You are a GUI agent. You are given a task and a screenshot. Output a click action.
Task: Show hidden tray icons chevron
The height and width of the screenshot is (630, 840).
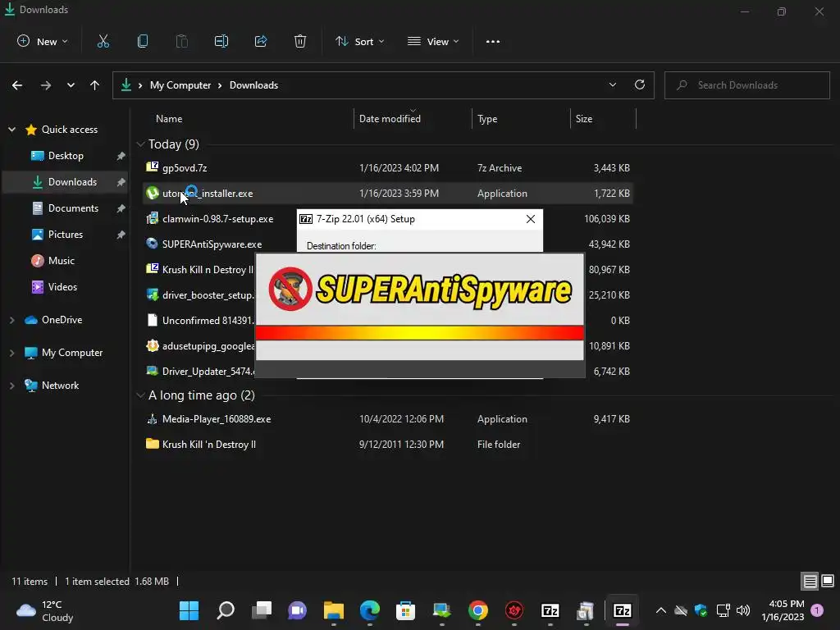tap(661, 610)
